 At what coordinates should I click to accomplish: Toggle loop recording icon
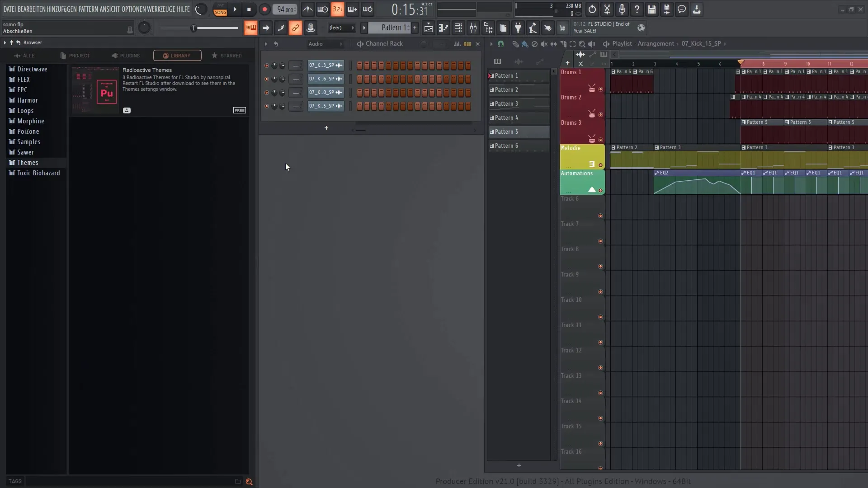[x=368, y=9]
